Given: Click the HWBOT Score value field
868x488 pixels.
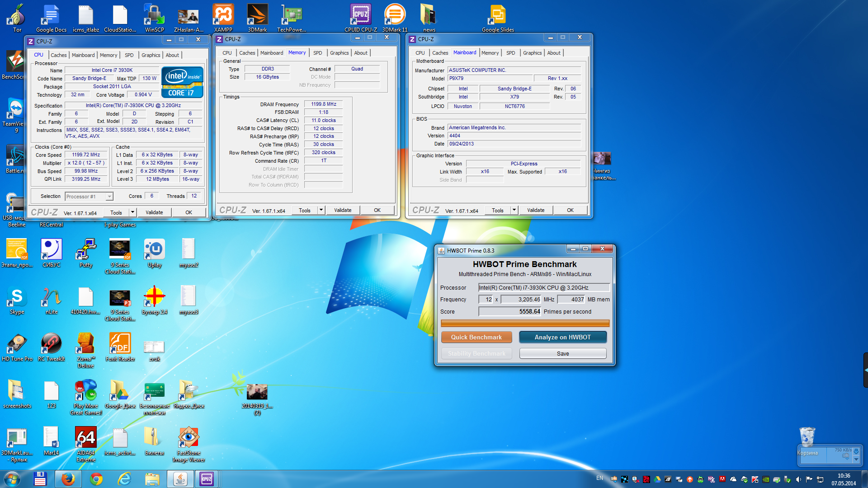Looking at the screenshot, I should click(x=510, y=312).
